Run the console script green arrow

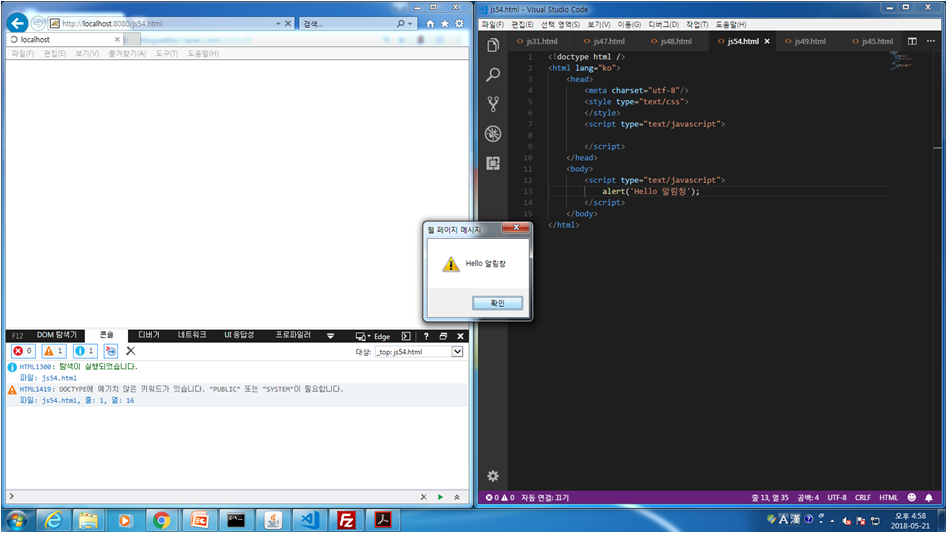coord(440,497)
